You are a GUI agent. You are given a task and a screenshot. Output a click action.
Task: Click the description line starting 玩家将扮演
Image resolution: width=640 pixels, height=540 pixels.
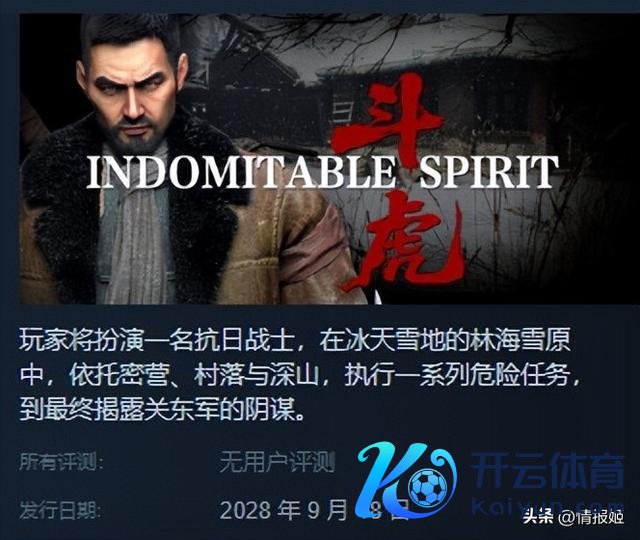click(294, 342)
